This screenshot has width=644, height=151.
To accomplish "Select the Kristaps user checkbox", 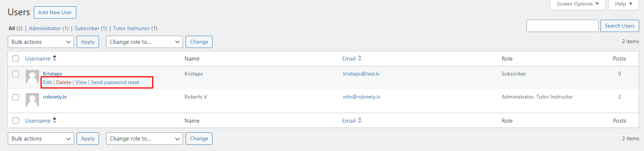I will point(16,74).
